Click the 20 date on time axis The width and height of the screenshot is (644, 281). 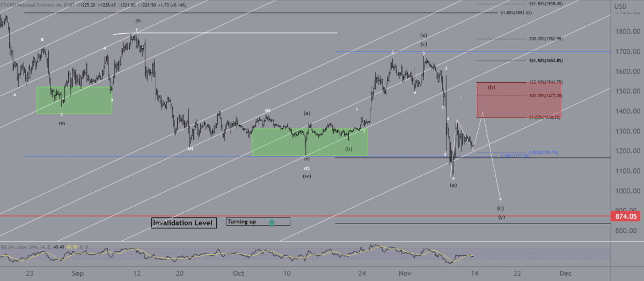179,273
